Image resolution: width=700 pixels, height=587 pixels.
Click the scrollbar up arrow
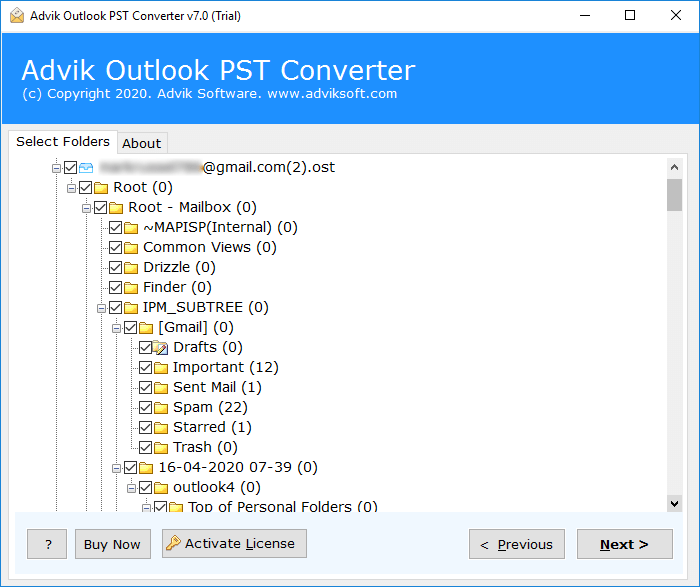(x=675, y=167)
